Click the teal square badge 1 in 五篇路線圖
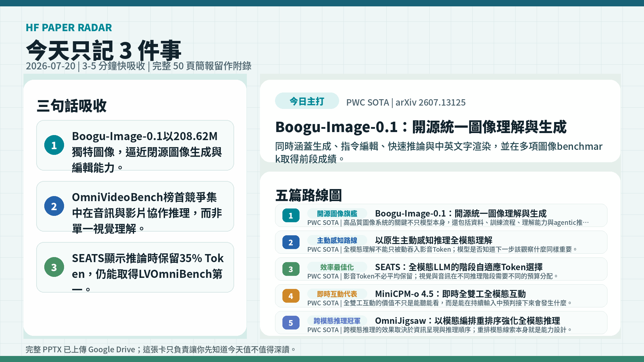 (291, 216)
